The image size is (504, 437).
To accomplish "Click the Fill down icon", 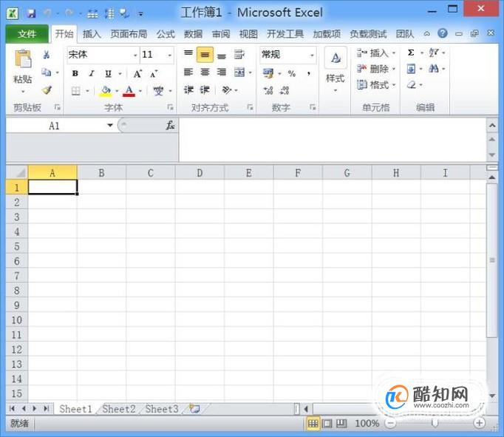I will (411, 69).
